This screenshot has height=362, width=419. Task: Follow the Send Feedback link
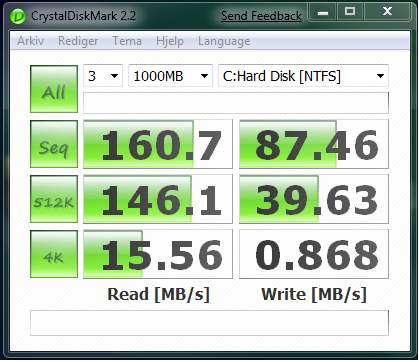[x=261, y=16]
